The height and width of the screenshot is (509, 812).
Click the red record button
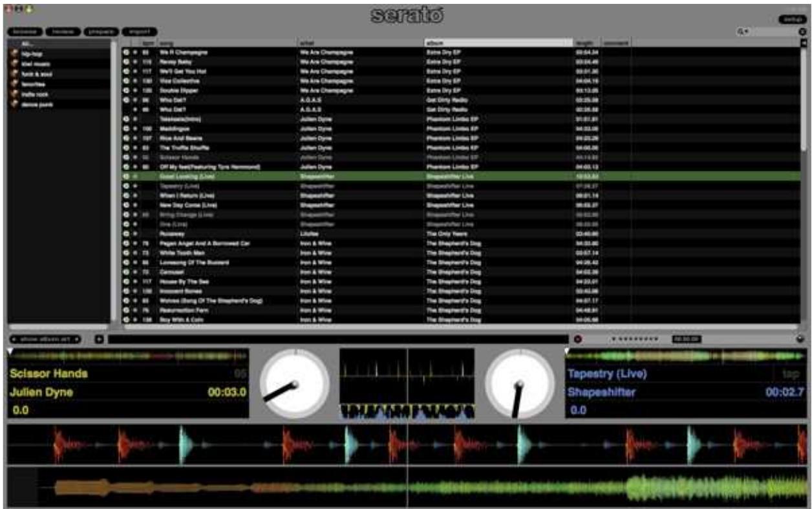click(577, 339)
